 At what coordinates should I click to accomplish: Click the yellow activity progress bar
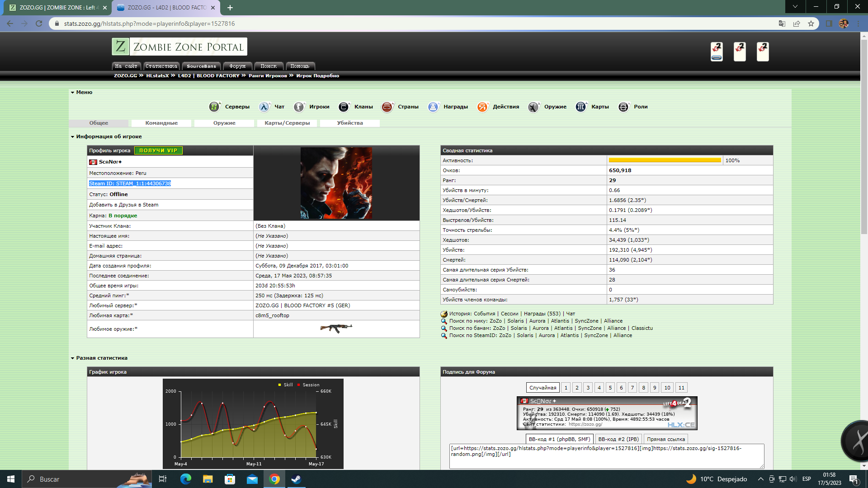pyautogui.click(x=665, y=160)
